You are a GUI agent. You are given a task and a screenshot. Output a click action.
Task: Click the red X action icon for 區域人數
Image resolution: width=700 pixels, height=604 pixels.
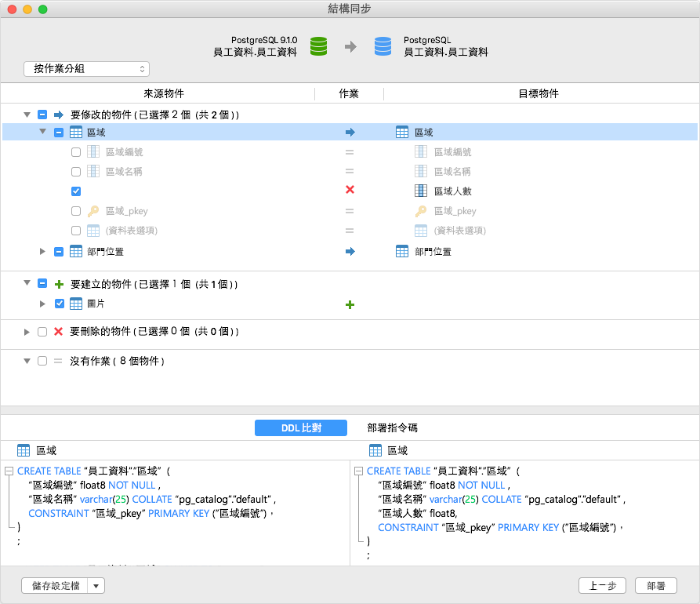350,191
